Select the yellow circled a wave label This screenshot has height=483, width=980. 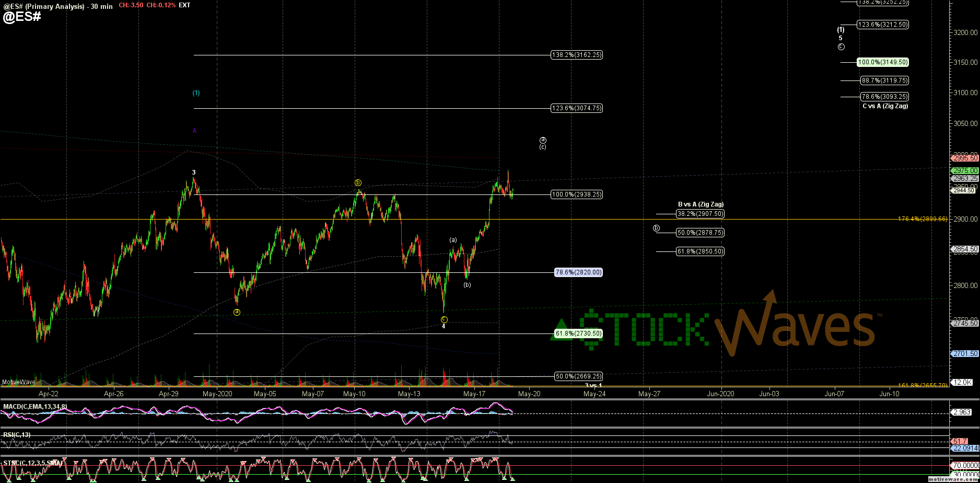(x=237, y=312)
